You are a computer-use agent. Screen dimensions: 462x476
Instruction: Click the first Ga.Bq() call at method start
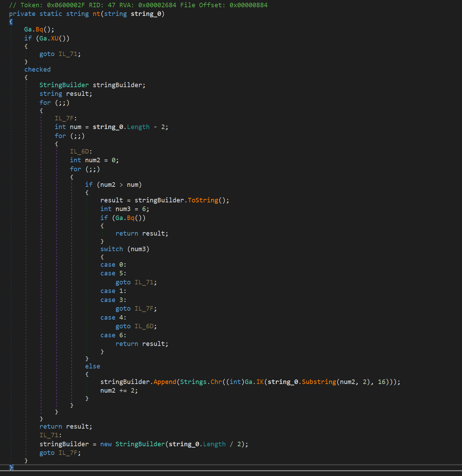click(x=39, y=29)
